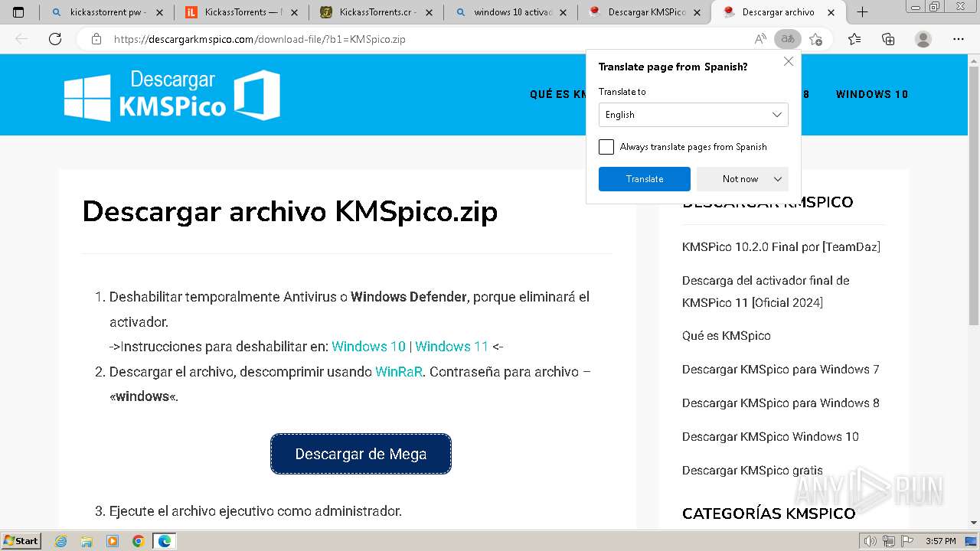Screen dimensions: 980x551
Task: Open the Read aloud icon in address bar
Action: (760, 39)
